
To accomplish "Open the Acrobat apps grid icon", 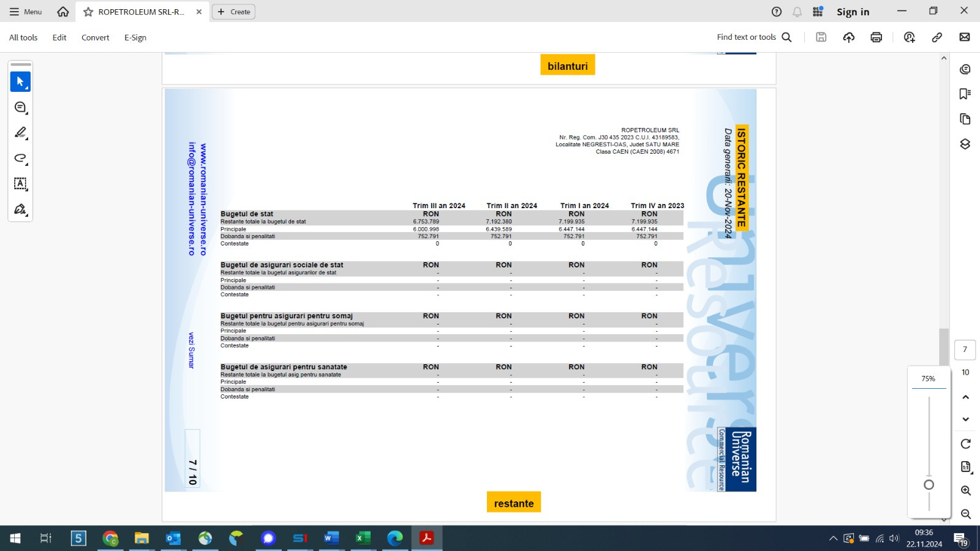I will tap(818, 12).
